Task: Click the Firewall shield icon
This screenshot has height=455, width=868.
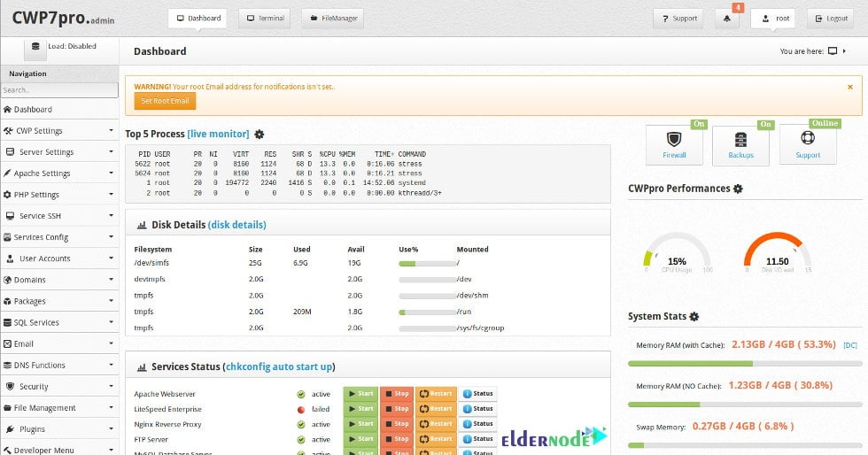Action: click(x=674, y=139)
